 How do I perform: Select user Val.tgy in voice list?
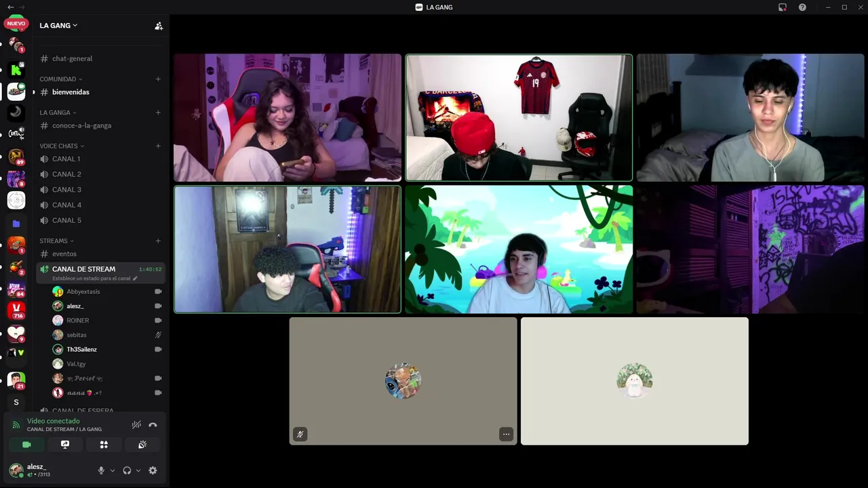coord(107,364)
